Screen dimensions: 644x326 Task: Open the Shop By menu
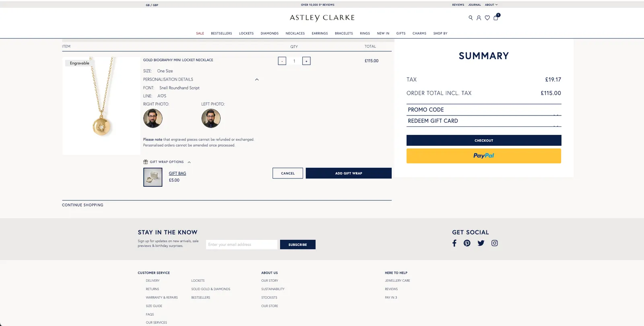440,33
